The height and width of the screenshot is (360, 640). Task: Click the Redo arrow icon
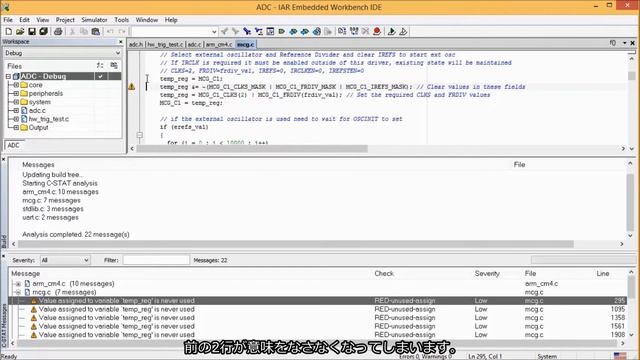(x=122, y=31)
